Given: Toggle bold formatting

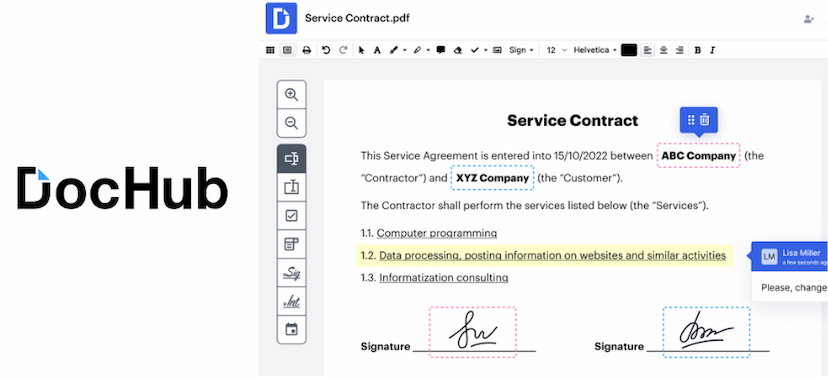Looking at the screenshot, I should (x=698, y=50).
